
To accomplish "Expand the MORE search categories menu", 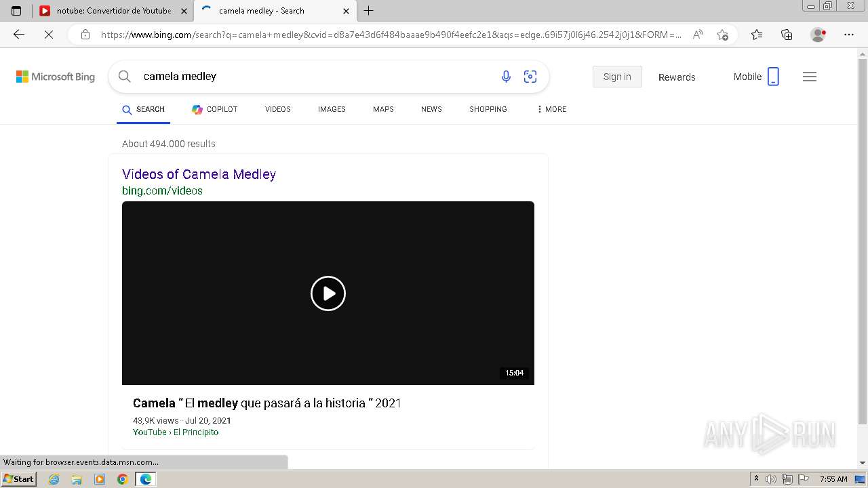I will click(551, 109).
